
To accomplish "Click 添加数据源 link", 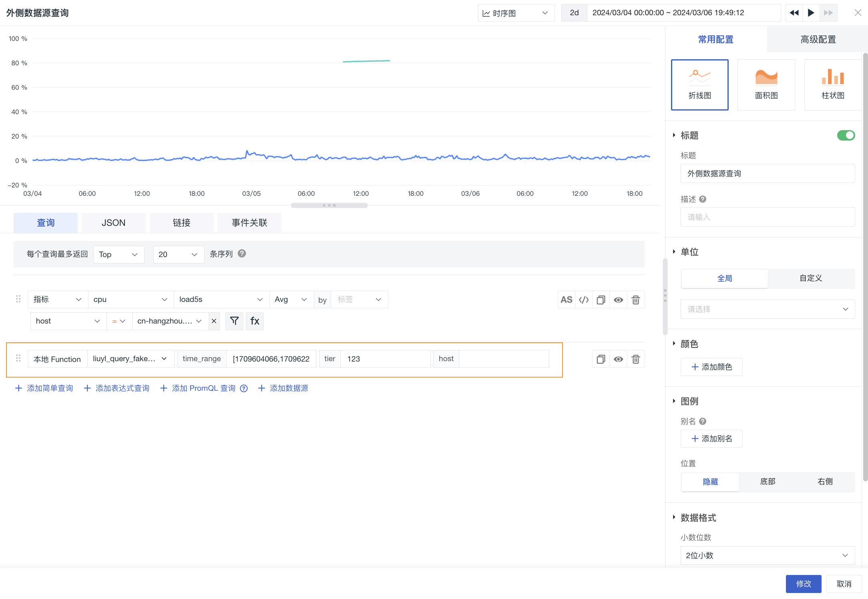I will pyautogui.click(x=283, y=388).
